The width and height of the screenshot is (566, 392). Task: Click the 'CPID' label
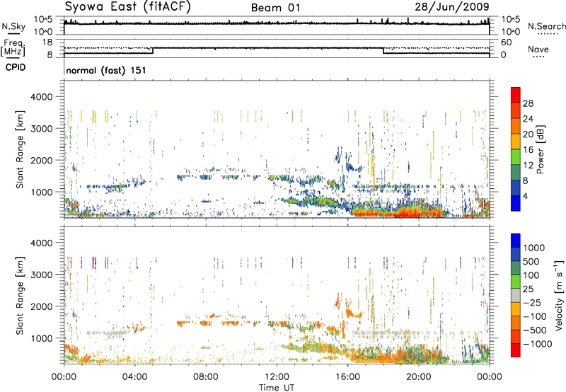(x=16, y=67)
